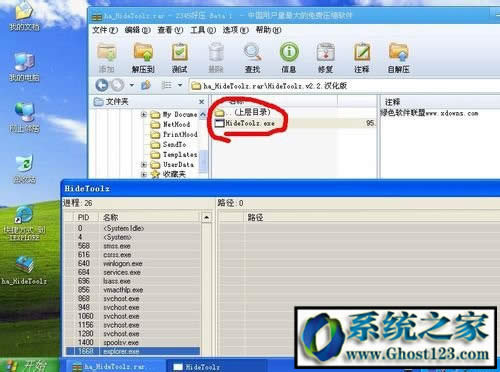Select the System Idle process row
Image resolution: width=500 pixels, height=372 pixels.
[x=133, y=228]
